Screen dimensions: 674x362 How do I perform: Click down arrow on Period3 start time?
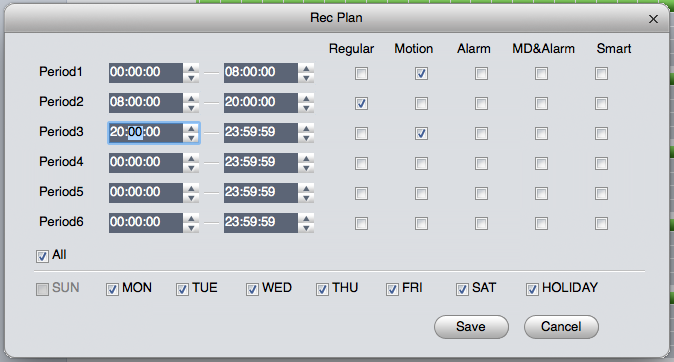tap(191, 138)
